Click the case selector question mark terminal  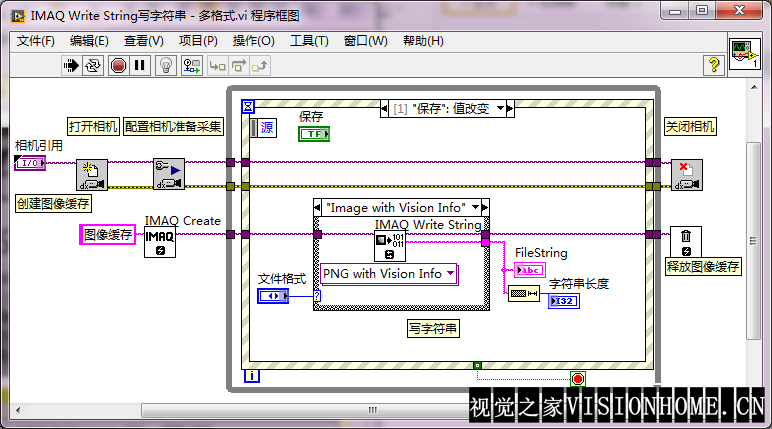pos(317,296)
